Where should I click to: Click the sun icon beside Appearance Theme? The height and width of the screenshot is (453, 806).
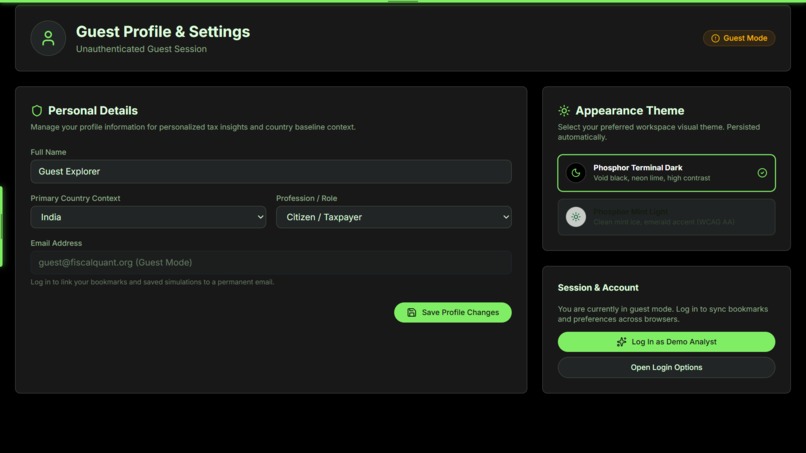(564, 111)
